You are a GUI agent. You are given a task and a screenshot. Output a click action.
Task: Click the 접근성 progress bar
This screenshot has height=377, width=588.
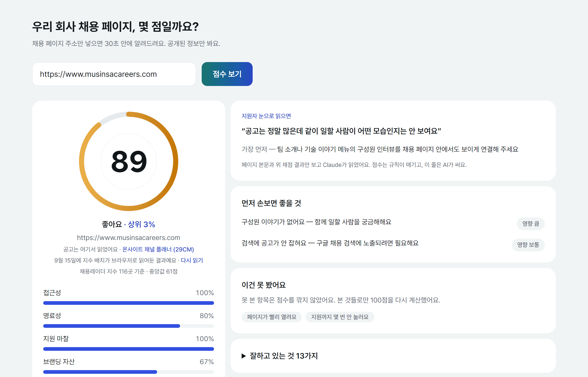(x=129, y=303)
